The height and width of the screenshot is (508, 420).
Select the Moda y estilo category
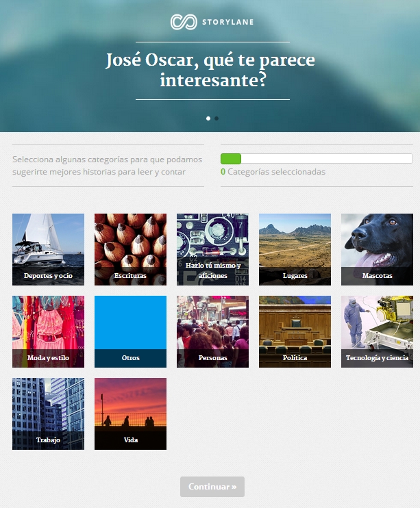(48, 331)
